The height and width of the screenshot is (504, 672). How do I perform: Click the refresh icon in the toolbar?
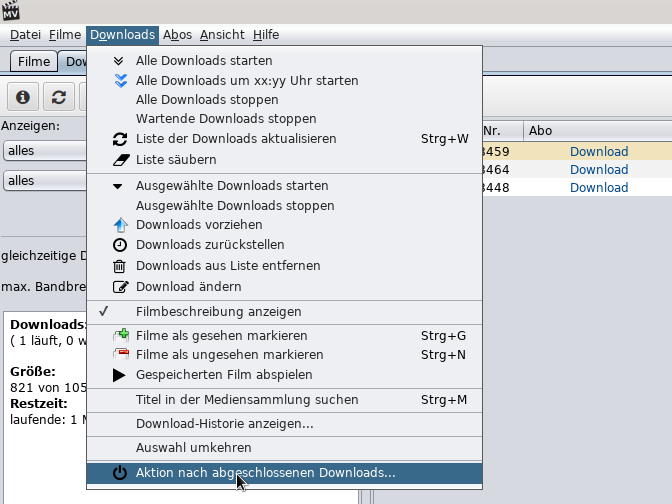[59, 97]
